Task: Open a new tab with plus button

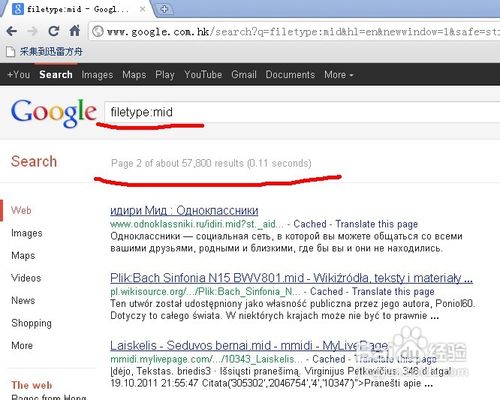Action: (164, 9)
